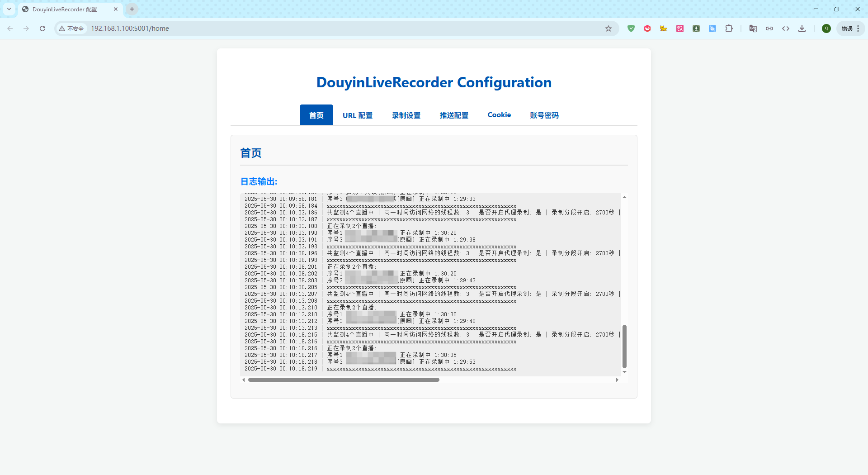The width and height of the screenshot is (868, 475).
Task: Copy the page link using the link icon
Action: (769, 28)
